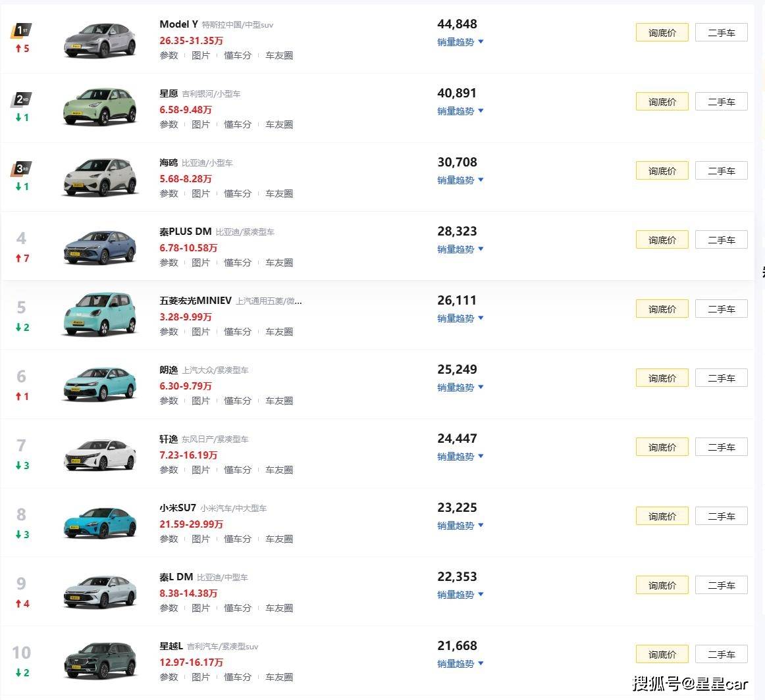Image resolution: width=765 pixels, height=700 pixels.
Task: Click 懂车分 link under 海鸥
Action: coord(238,194)
